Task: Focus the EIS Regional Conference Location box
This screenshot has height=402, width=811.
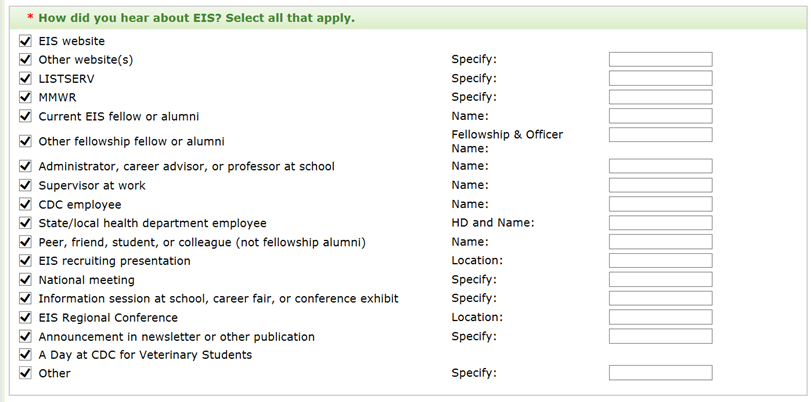Action: coord(660,317)
